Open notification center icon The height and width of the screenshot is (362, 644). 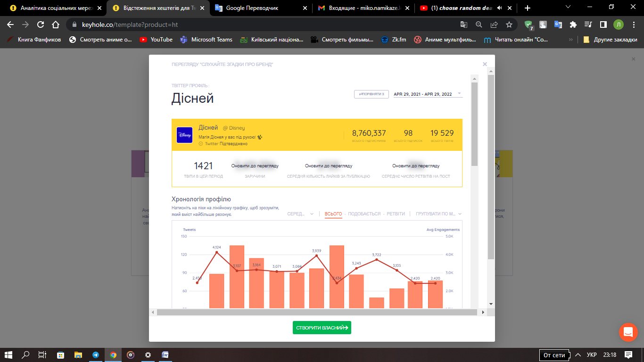(628, 354)
